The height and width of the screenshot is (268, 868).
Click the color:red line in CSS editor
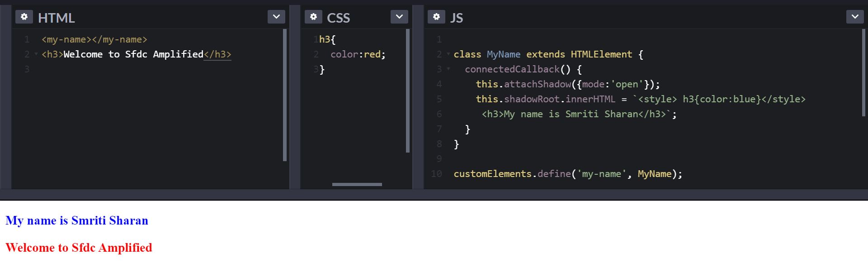[358, 54]
